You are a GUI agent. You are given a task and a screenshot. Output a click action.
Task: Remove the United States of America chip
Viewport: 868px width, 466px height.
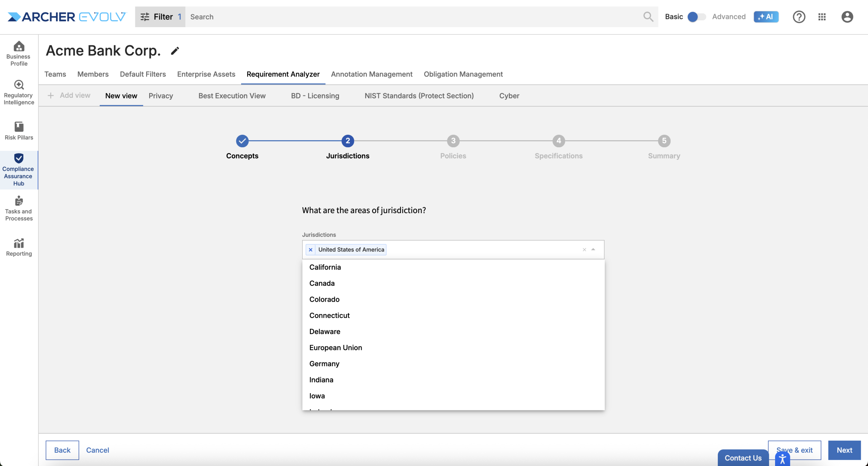[x=310, y=250]
